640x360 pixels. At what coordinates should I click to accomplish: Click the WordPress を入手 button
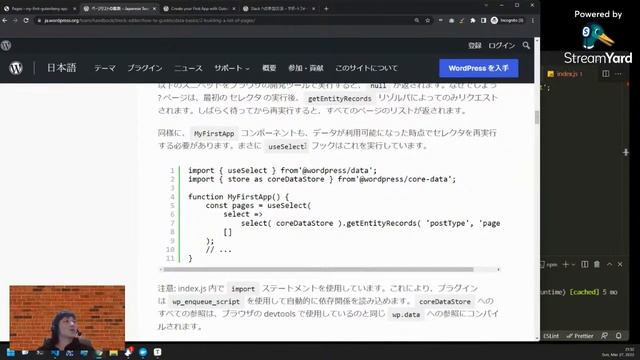479,68
